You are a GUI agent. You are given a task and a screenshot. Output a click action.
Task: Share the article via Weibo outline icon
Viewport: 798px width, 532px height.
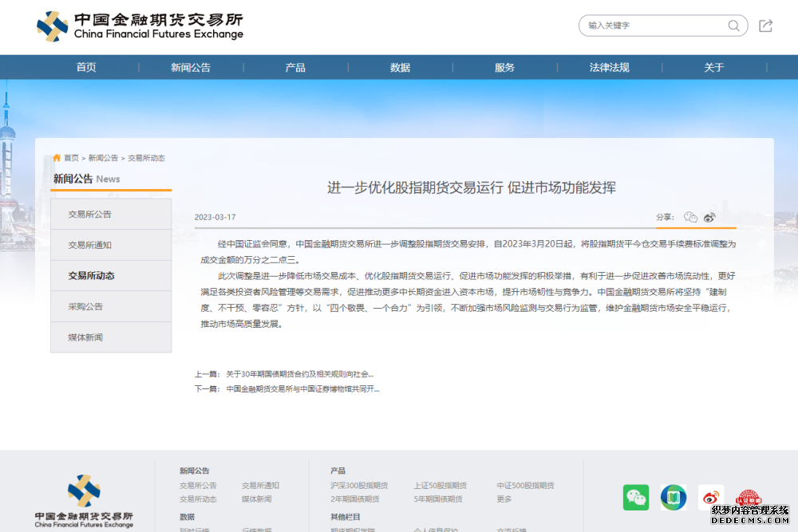(709, 217)
